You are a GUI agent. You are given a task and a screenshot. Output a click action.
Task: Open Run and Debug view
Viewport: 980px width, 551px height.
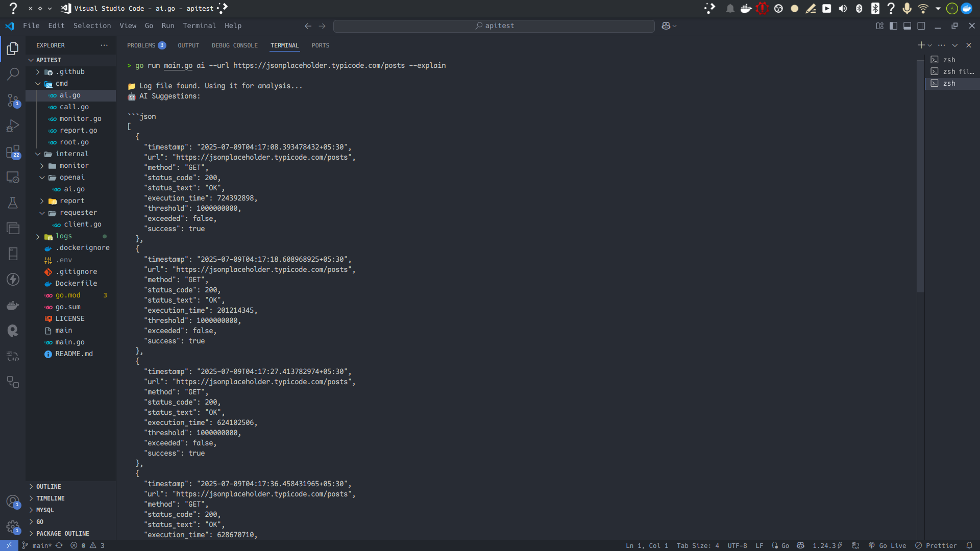[x=13, y=126]
